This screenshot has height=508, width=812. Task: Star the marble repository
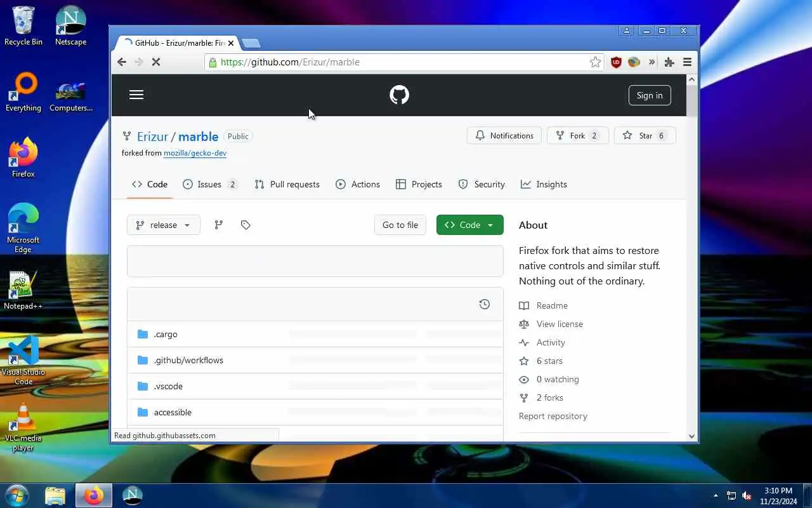[645, 135]
